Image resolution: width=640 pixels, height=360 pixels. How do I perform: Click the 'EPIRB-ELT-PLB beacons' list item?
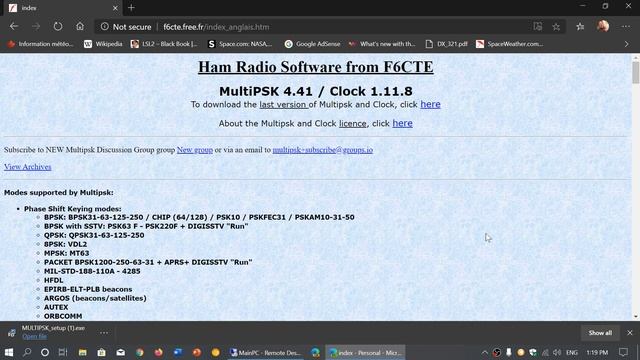pos(88,289)
